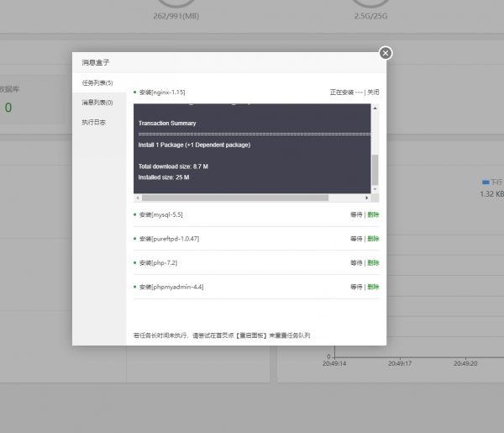This screenshot has height=433, width=504.
Task: Click the green database count 0 in background
Action: 8,108
